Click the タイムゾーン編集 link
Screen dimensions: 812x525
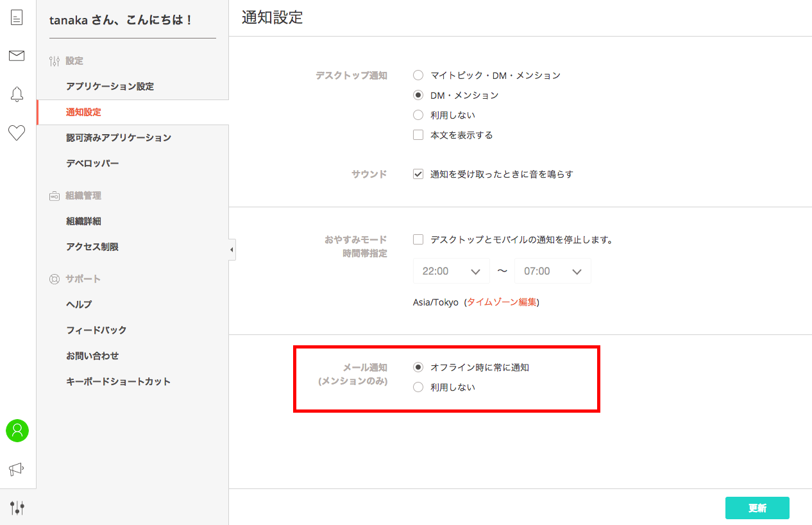(x=502, y=302)
